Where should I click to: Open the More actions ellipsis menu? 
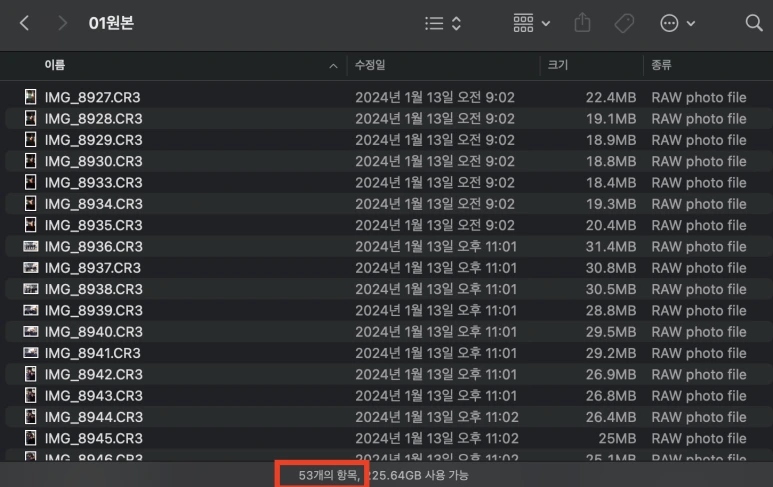click(x=677, y=23)
